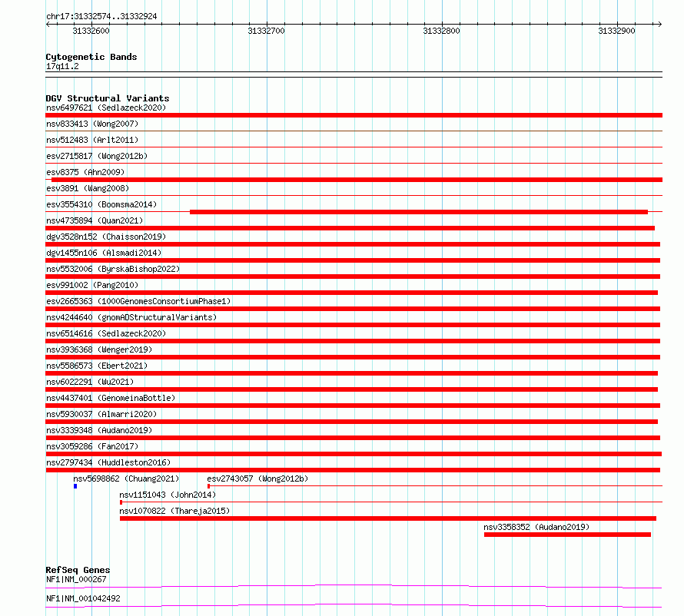
Task: Open the nsv512483 (Arlt2011) variant
Action: (x=92, y=140)
